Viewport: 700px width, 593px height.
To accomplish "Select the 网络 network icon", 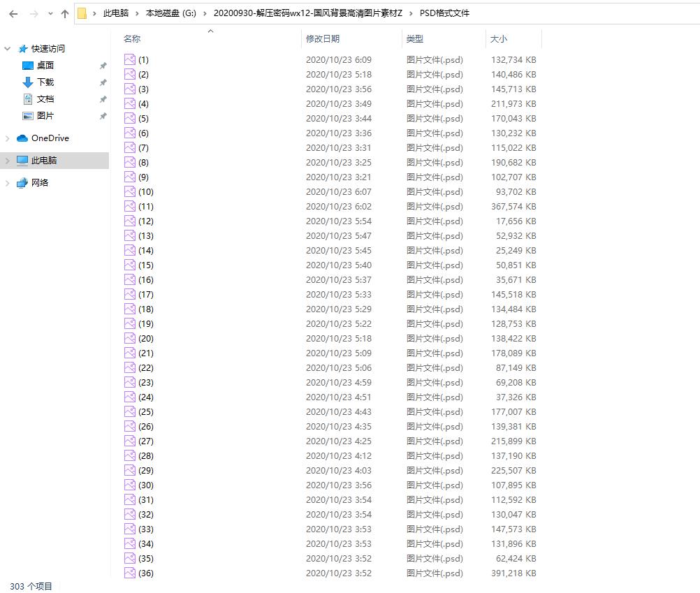I will (x=22, y=183).
